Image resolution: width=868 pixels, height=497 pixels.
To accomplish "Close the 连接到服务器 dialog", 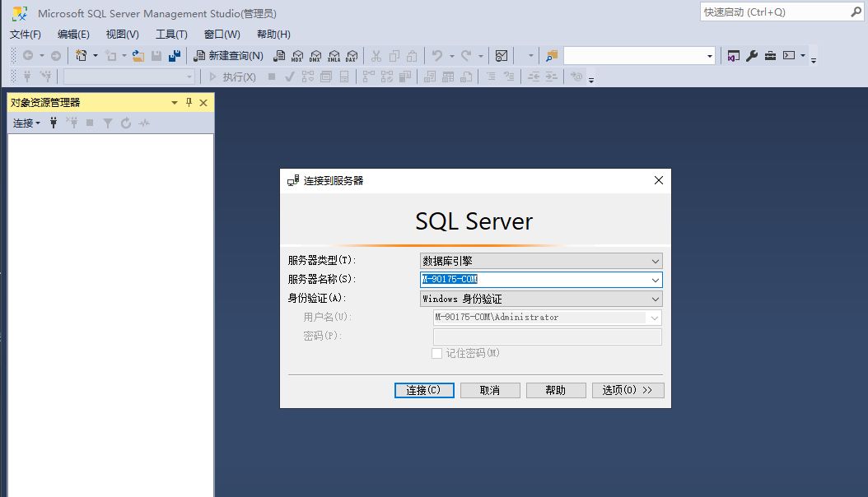I will pos(659,180).
